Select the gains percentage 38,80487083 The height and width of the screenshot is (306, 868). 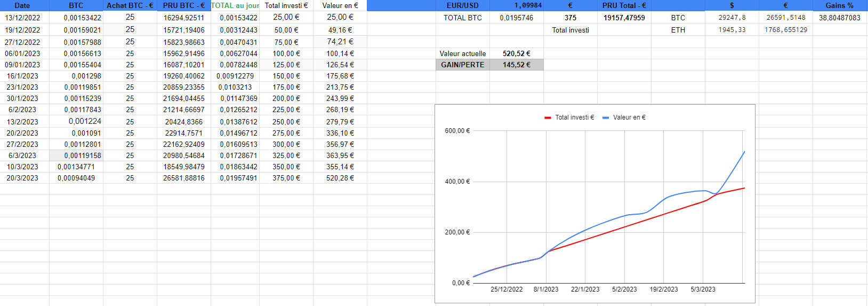pos(840,18)
